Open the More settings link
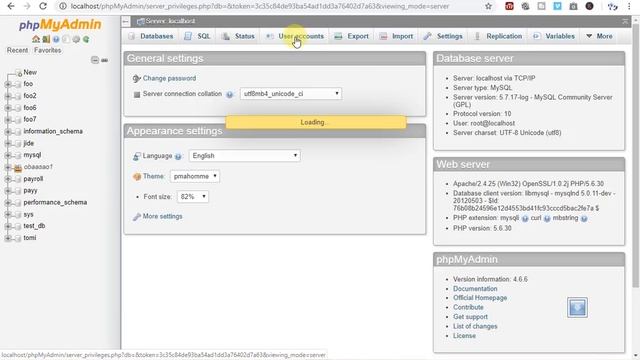The image size is (640, 360). coord(162,216)
